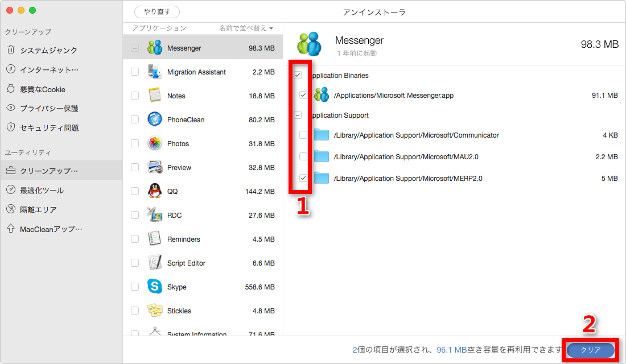626x364 pixels.
Task: Click the Reminders app icon
Action: [154, 239]
